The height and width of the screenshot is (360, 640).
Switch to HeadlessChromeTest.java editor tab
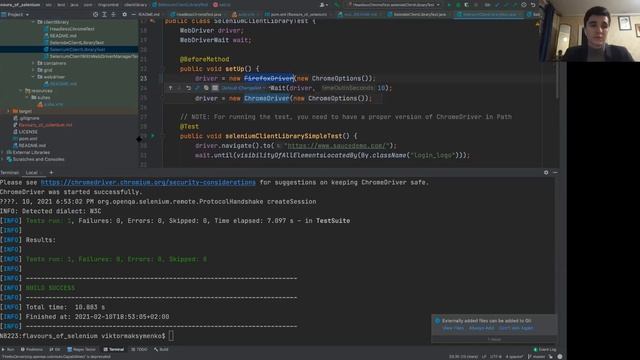click(196, 14)
